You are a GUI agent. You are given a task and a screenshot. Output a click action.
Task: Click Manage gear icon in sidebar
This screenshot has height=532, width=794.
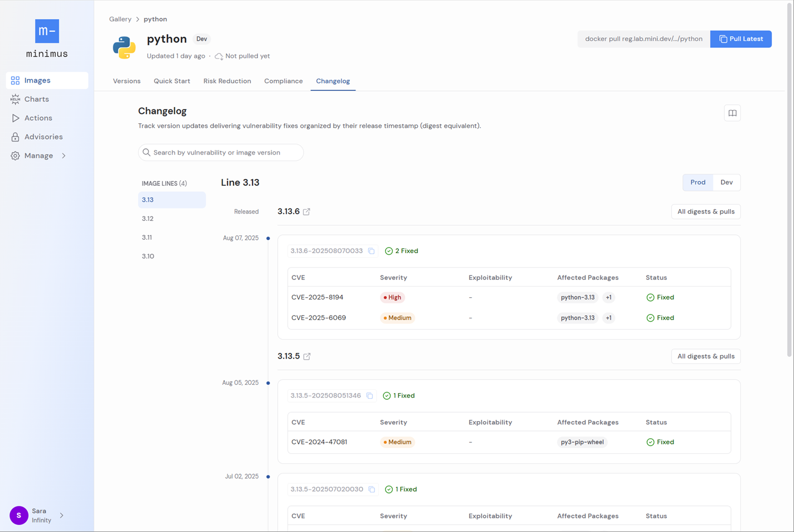[x=15, y=156]
